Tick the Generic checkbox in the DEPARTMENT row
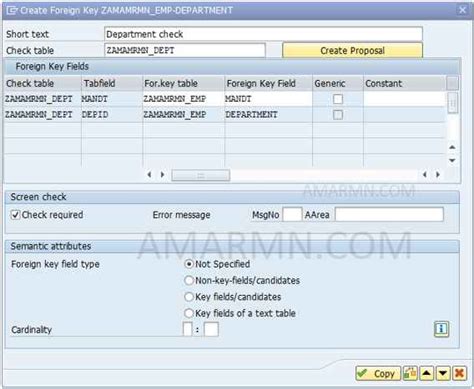This screenshot has height=389, width=474. point(338,115)
